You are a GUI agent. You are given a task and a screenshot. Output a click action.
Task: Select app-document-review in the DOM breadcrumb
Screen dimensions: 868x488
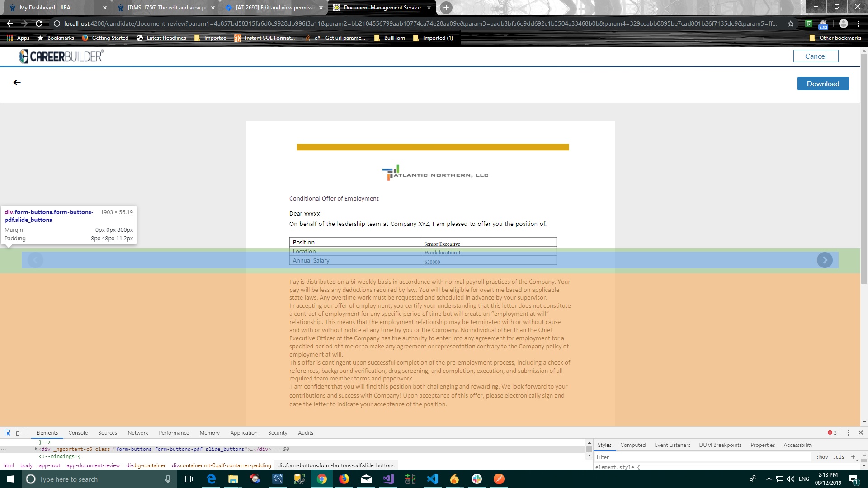(x=93, y=465)
